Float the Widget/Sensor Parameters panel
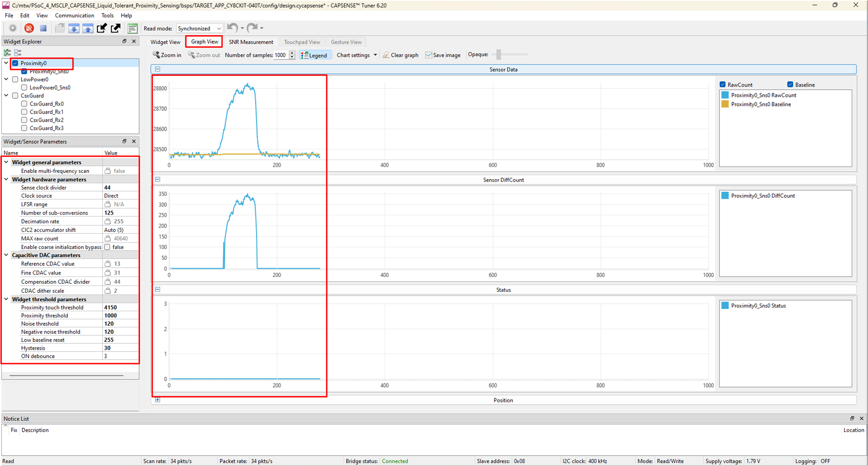 coord(125,141)
